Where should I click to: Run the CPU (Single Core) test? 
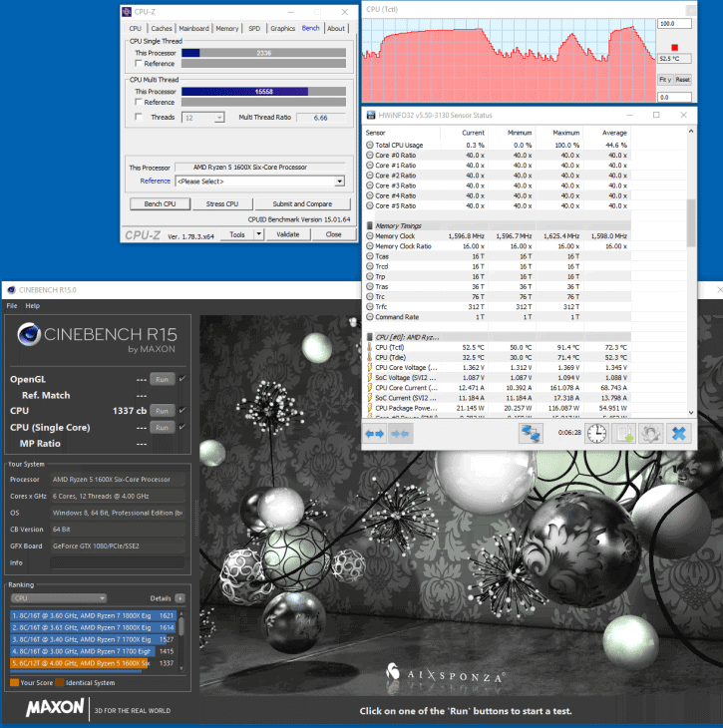(163, 427)
